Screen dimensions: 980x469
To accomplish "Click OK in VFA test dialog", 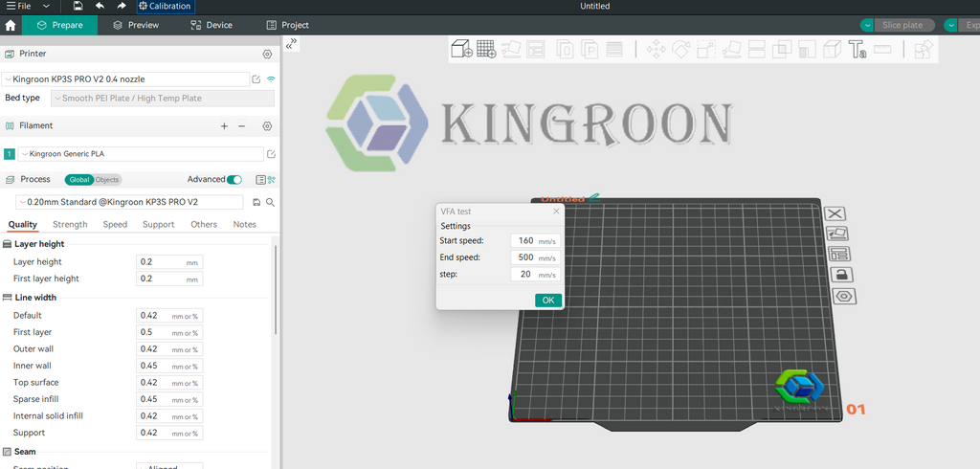I will click(x=548, y=301).
